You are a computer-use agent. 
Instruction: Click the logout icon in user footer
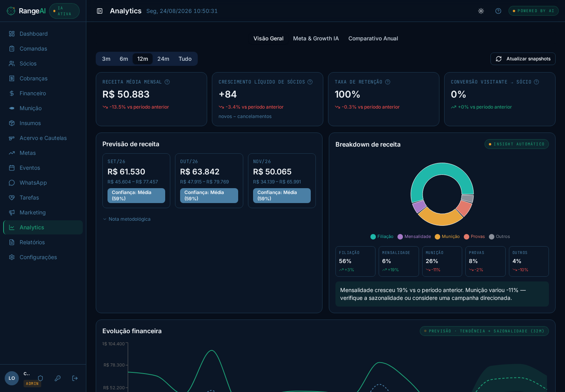pos(75,378)
